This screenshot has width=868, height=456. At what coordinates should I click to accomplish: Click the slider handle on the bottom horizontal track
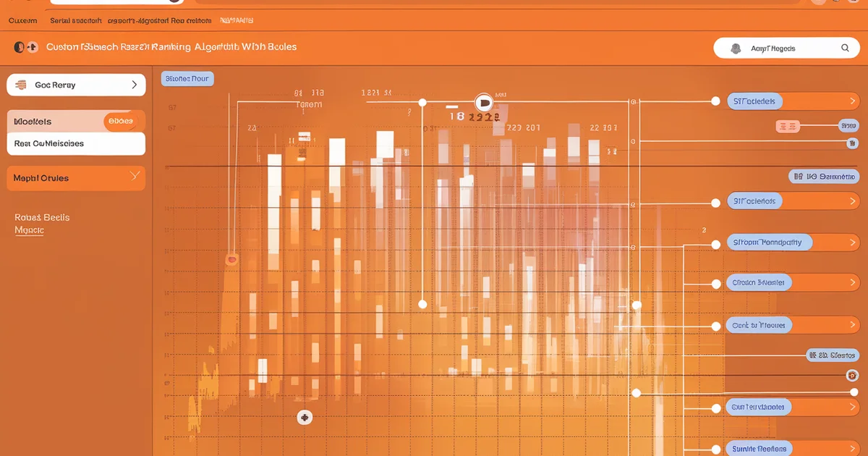[x=637, y=393]
